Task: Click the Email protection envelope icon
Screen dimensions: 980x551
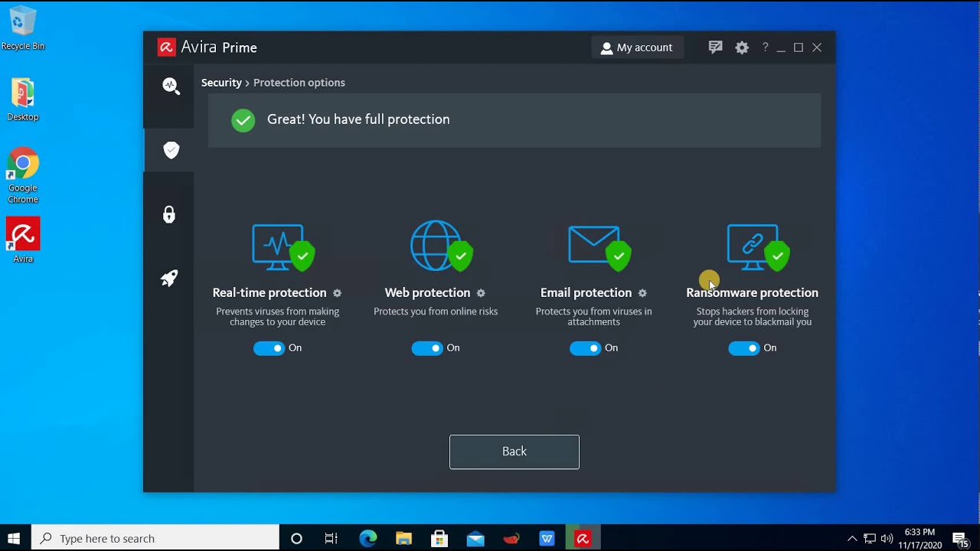Action: tap(599, 247)
